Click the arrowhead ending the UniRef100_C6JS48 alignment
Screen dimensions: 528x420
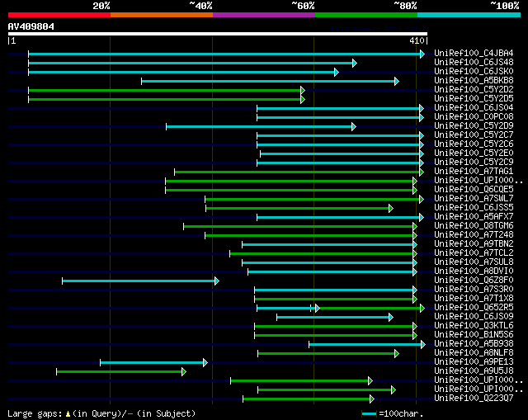pyautogui.click(x=354, y=63)
